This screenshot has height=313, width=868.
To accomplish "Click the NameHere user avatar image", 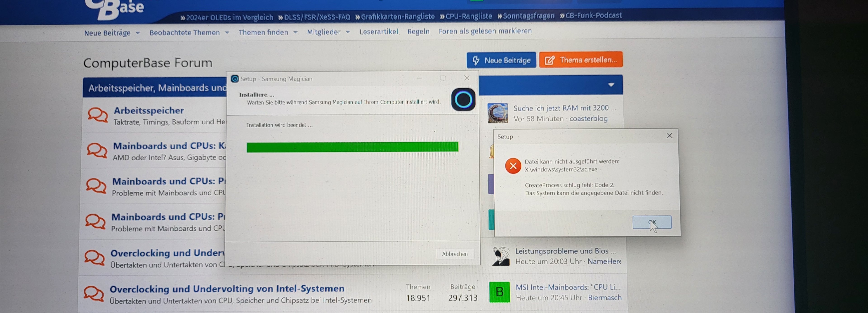I will pos(500,256).
